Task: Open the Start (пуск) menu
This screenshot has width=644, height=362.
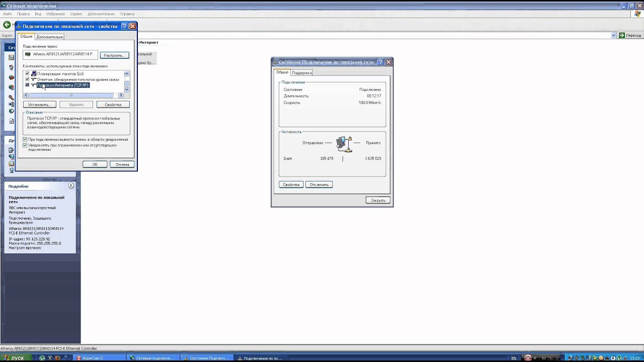Action: pyautogui.click(x=15, y=358)
